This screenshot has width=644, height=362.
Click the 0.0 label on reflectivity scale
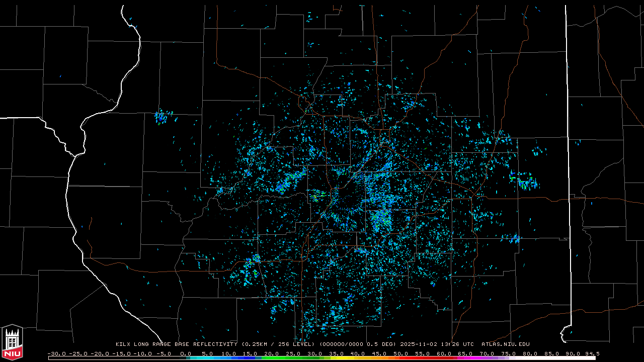(186, 353)
